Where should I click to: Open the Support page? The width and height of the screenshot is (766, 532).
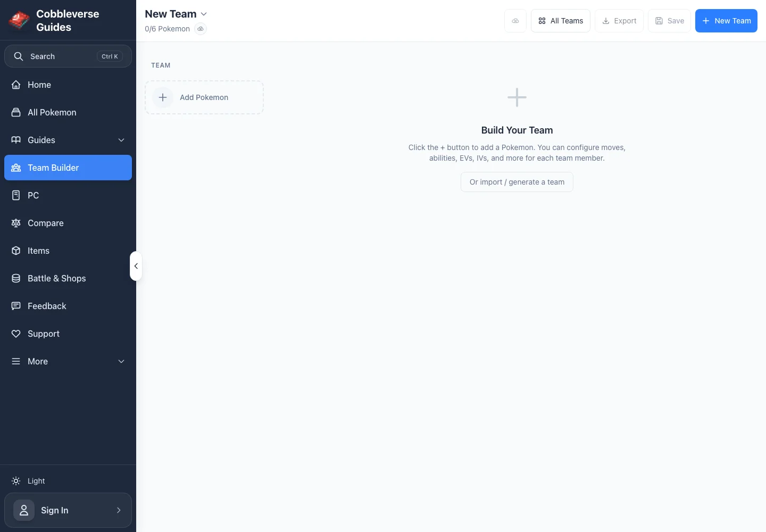(68, 334)
